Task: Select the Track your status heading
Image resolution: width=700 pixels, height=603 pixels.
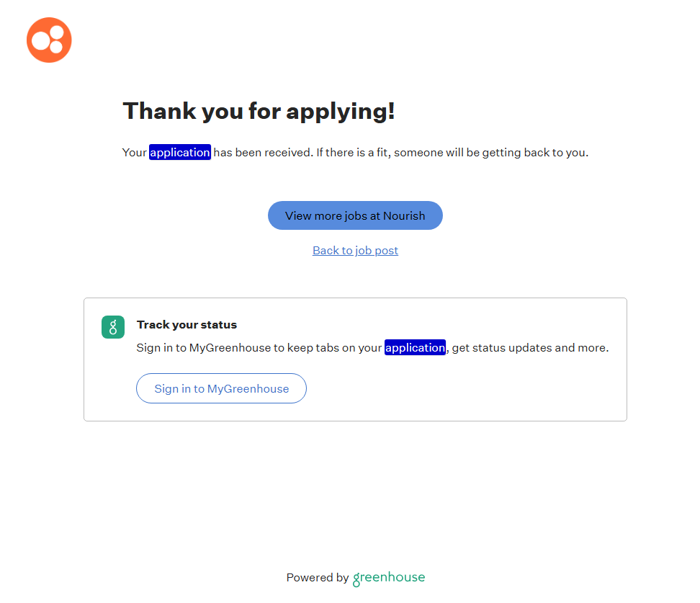Action: (187, 325)
